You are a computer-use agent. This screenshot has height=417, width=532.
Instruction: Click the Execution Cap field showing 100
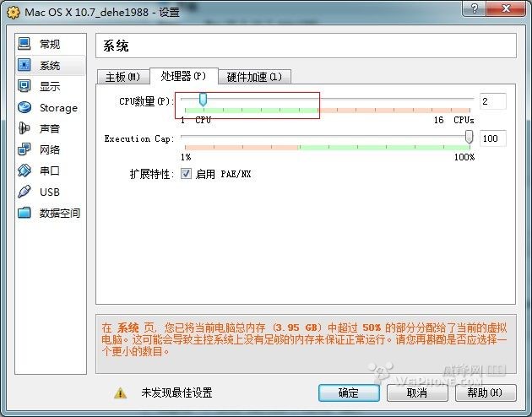[493, 138]
